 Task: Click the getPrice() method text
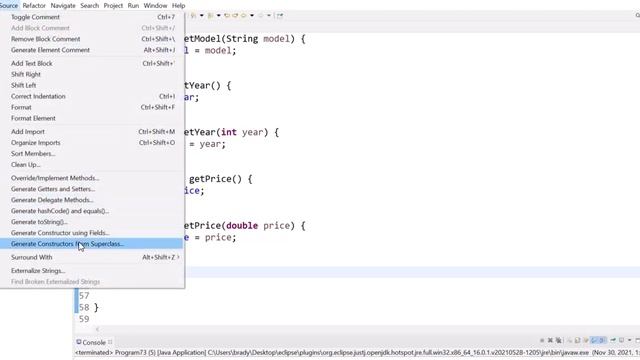215,179
